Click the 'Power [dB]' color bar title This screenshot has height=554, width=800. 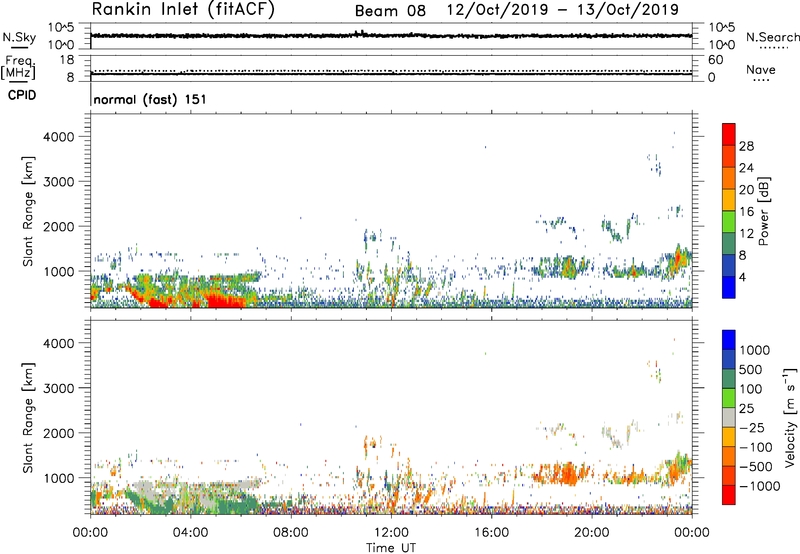[763, 212]
